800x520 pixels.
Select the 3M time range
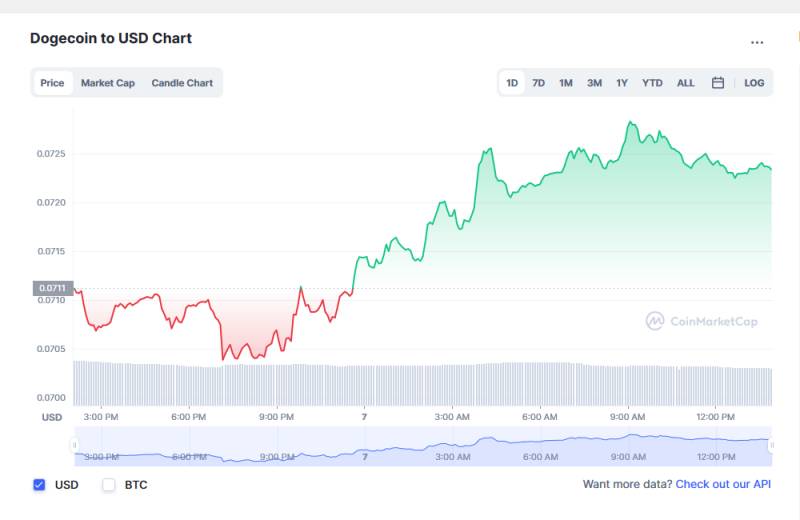594,83
